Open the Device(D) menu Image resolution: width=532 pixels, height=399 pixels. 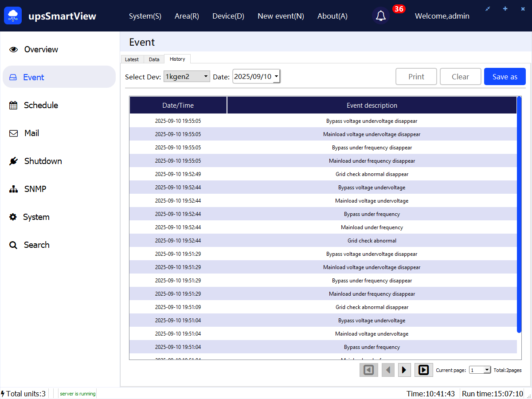(228, 16)
